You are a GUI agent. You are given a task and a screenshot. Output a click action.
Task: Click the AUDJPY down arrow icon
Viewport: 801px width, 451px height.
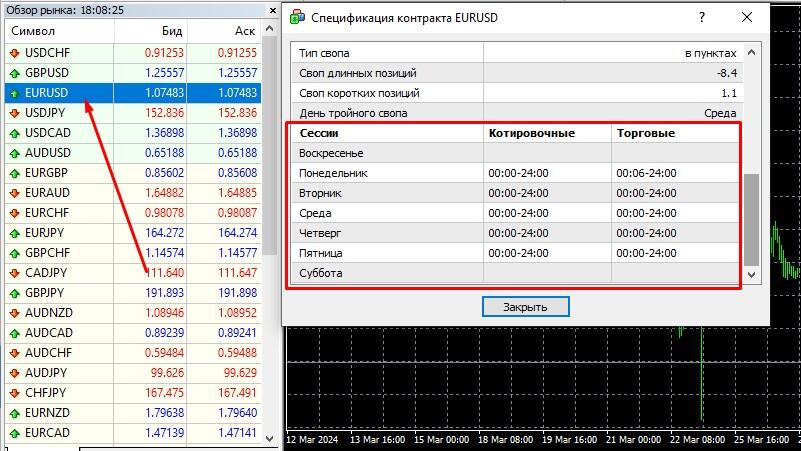click(x=14, y=373)
